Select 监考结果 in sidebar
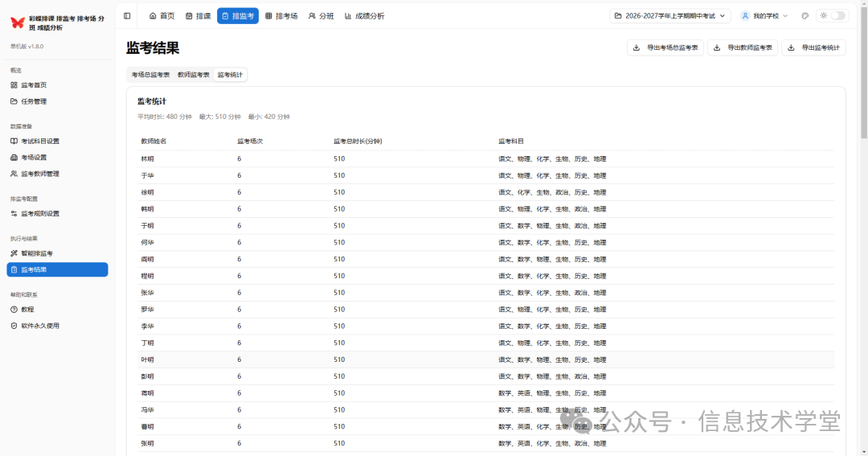The width and height of the screenshot is (868, 456). (58, 270)
